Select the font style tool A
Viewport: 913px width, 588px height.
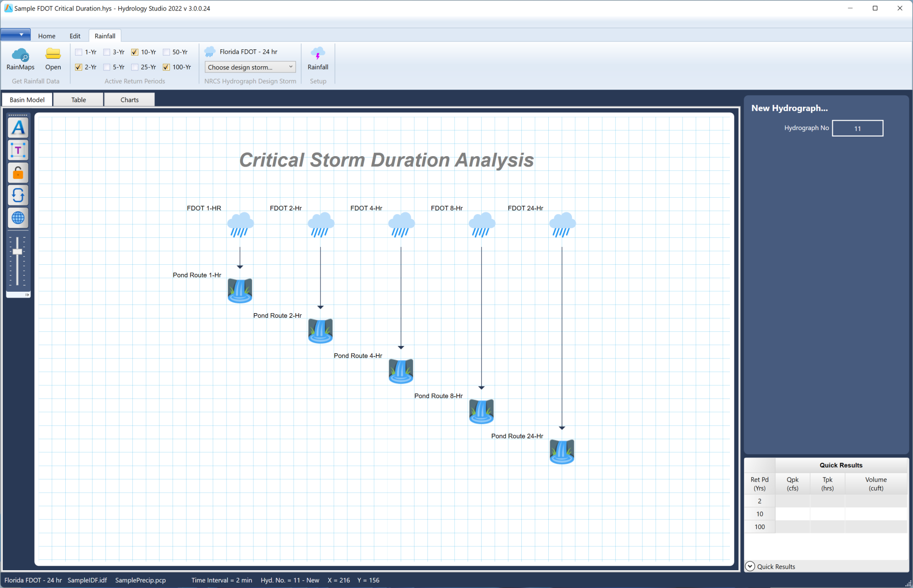point(18,127)
